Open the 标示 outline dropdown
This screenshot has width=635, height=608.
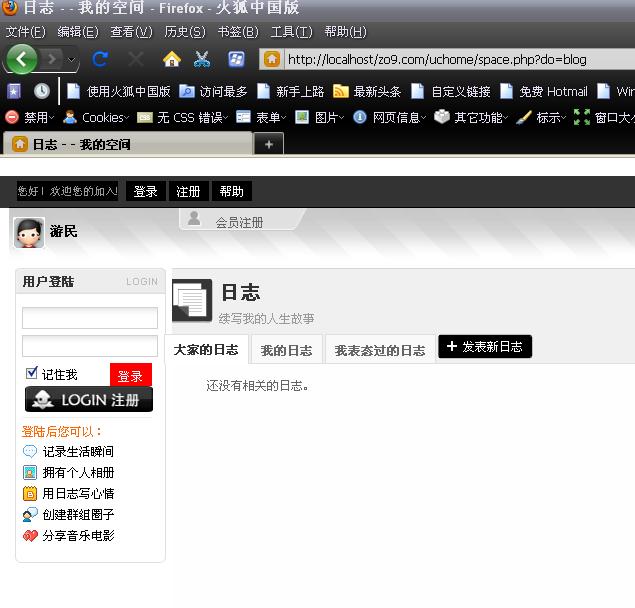[x=541, y=117]
